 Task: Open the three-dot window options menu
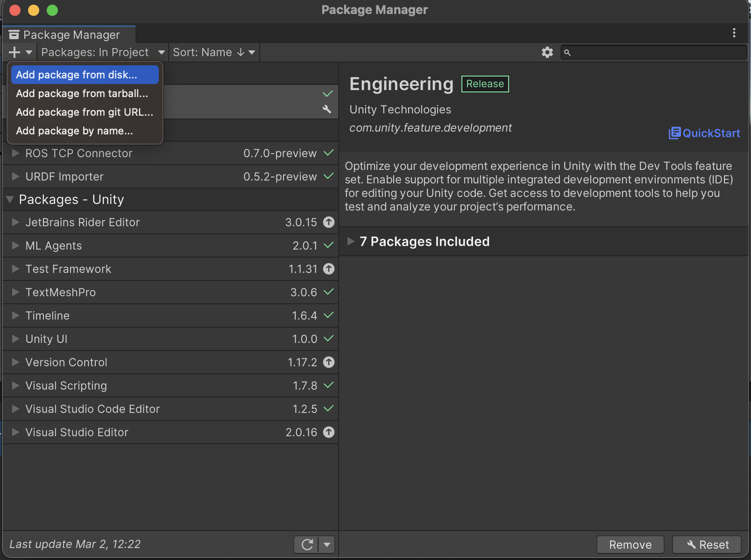pos(734,33)
